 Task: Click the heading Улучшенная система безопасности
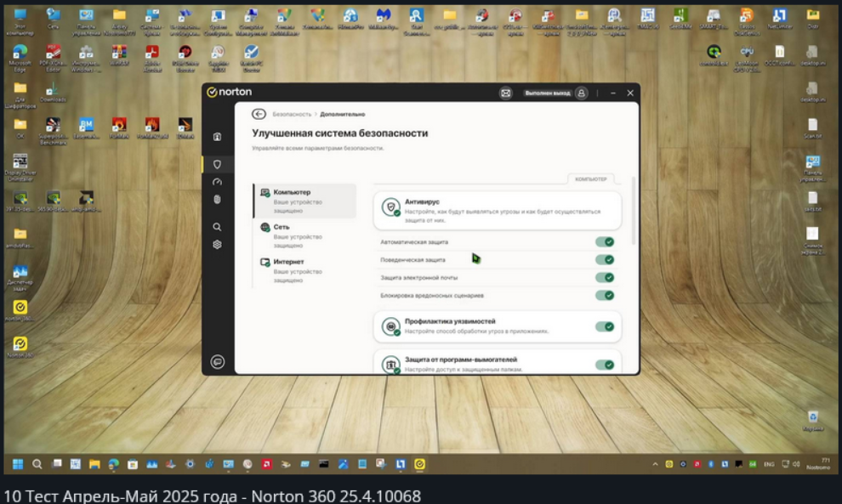click(x=340, y=133)
